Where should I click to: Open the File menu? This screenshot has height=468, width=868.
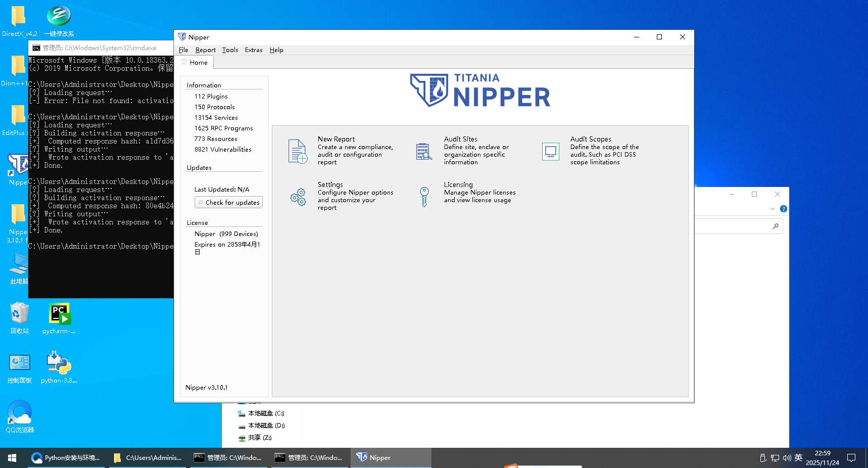click(183, 50)
